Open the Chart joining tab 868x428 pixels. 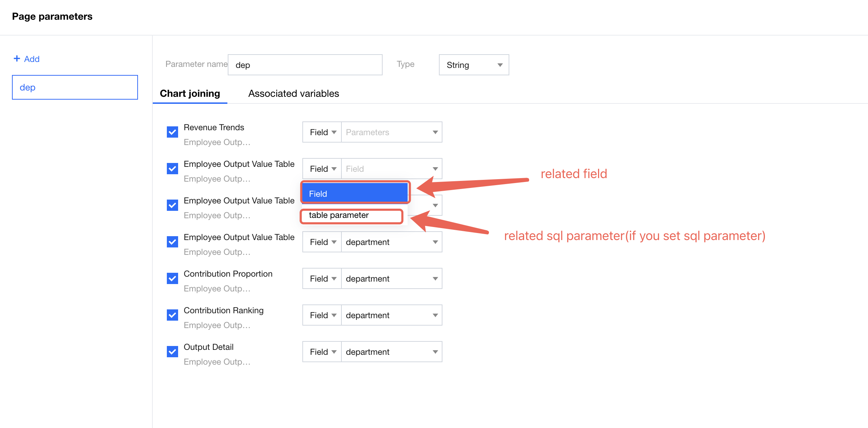click(190, 94)
